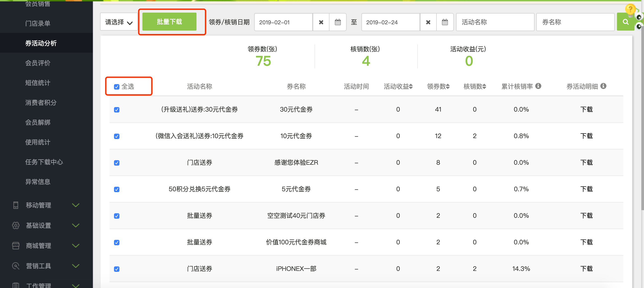The image size is (644, 288).
Task: Click the 营销工具 search icon
Action: [x=16, y=266]
